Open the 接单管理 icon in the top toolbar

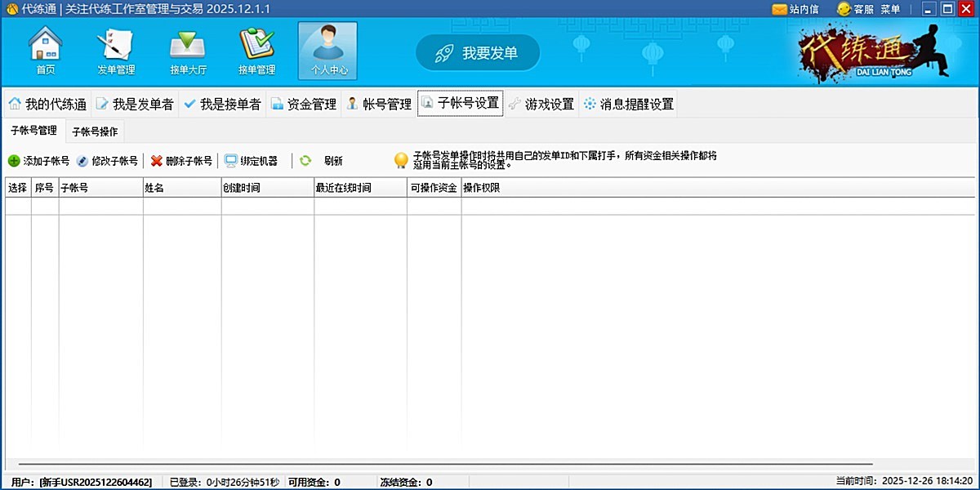coord(256,49)
